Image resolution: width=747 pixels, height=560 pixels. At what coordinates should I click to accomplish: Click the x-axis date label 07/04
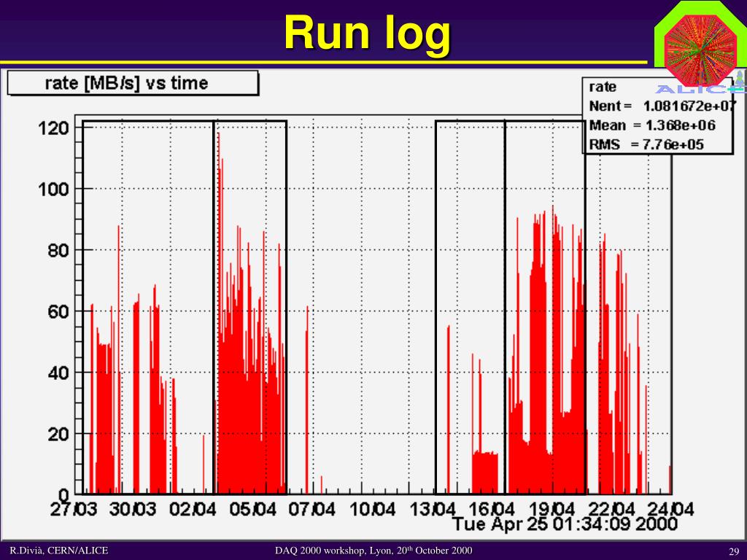click(312, 509)
